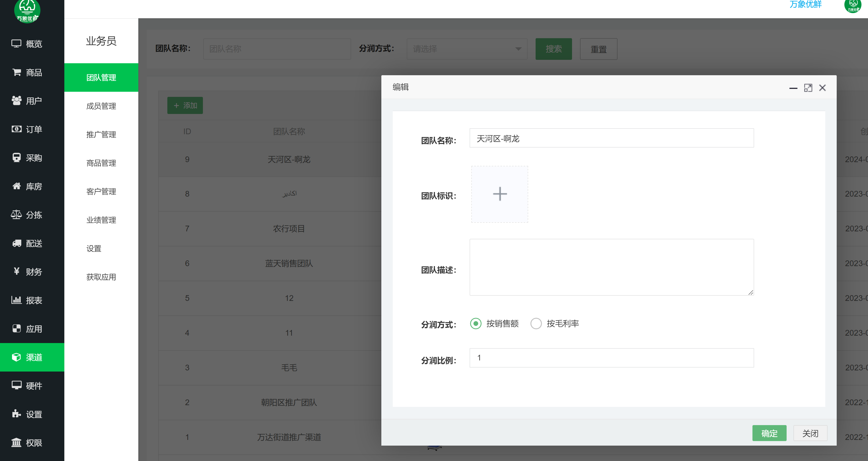Focus the 团队描述 textarea
This screenshot has width=868, height=461.
[611, 267]
